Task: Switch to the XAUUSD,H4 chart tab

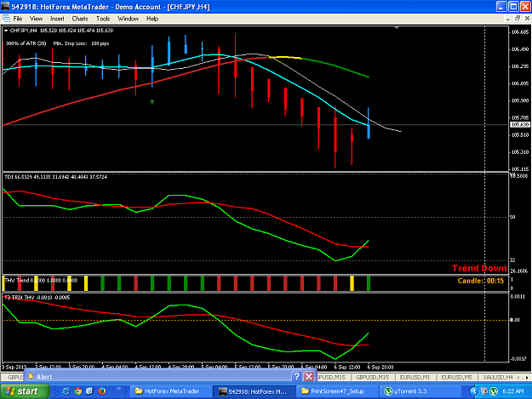Action: 498,377
